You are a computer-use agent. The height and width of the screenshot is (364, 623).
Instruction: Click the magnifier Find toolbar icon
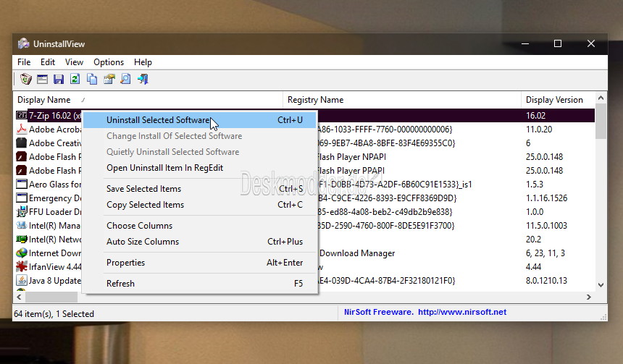(125, 79)
